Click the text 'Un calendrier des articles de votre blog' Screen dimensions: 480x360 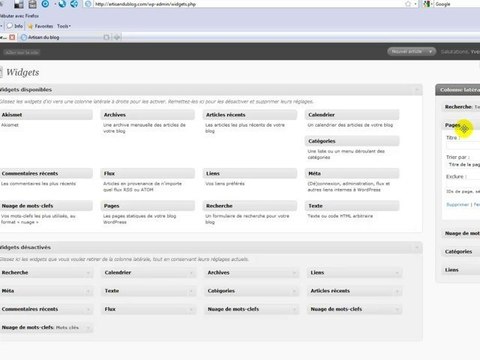(x=350, y=125)
